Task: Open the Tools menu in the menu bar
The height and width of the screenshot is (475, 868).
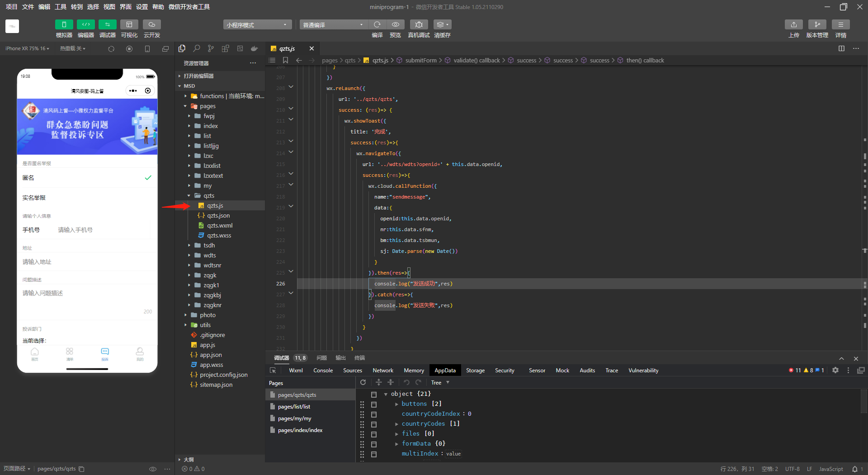Action: click(60, 7)
